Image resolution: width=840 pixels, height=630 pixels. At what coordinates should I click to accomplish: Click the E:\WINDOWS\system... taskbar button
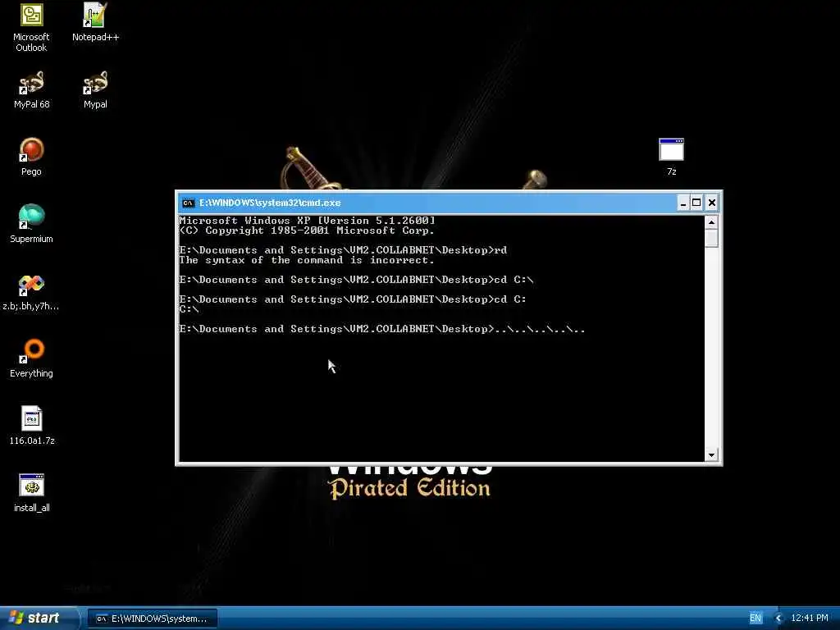152,619
